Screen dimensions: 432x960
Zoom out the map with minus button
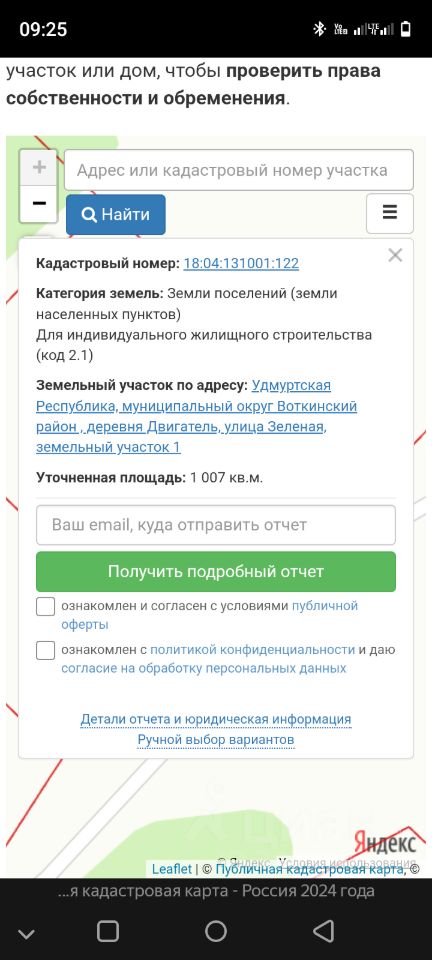coord(39,204)
